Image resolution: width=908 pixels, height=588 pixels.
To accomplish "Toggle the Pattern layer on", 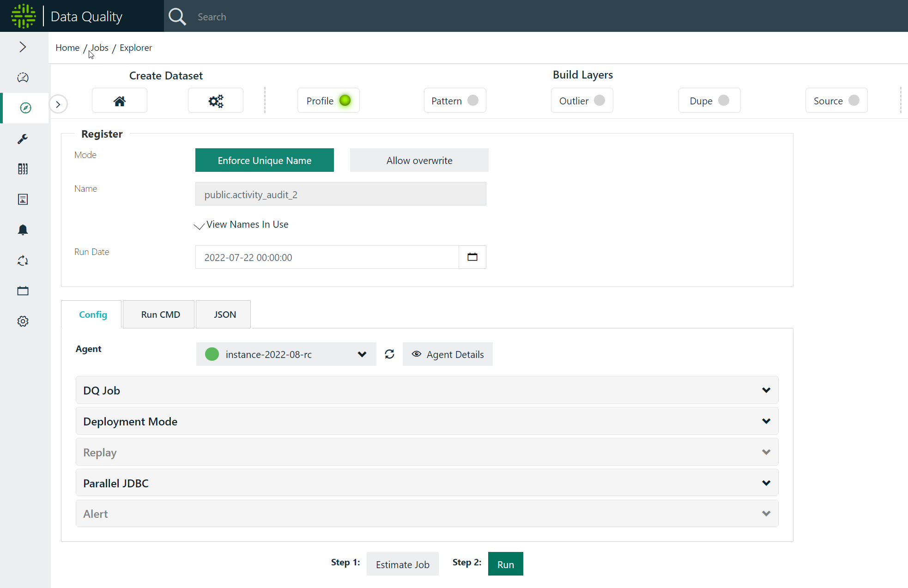I will (472, 101).
